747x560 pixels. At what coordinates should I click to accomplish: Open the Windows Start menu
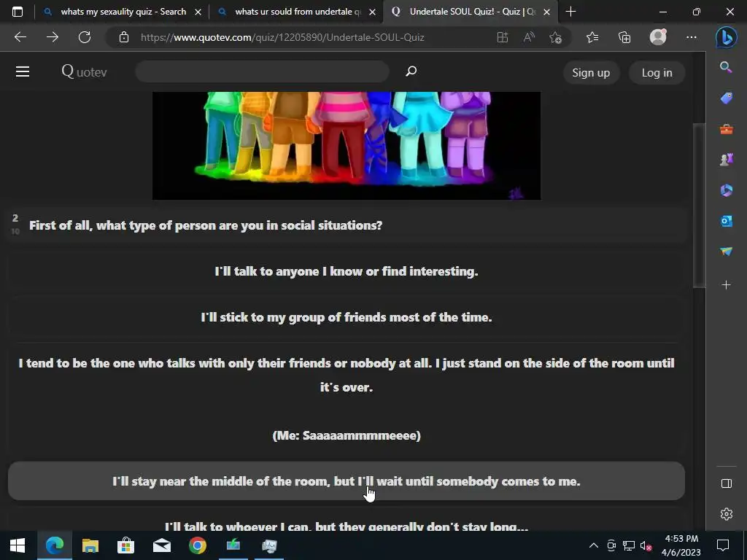18,545
